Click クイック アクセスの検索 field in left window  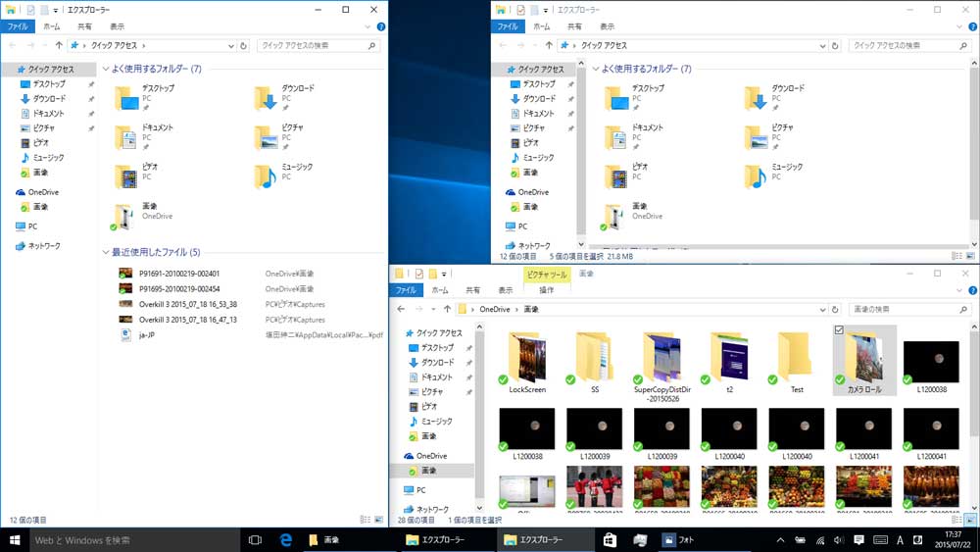click(x=318, y=46)
